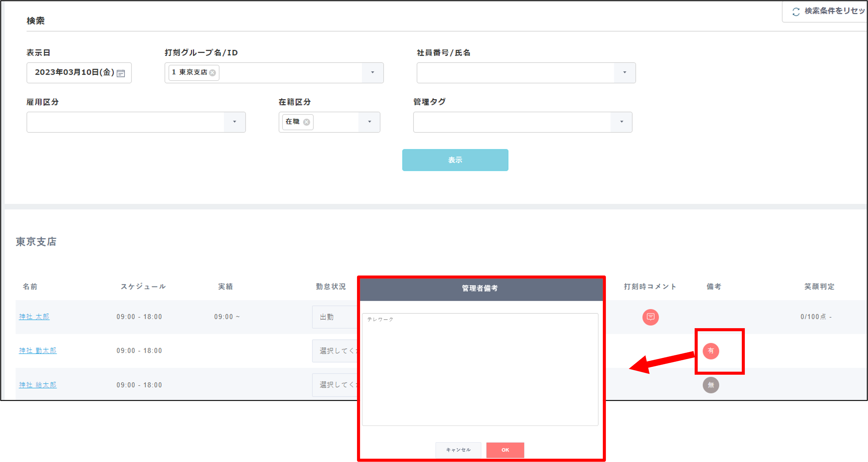Open 神社 太郎's 出勤 status selector
The image size is (868, 462).
(x=334, y=317)
